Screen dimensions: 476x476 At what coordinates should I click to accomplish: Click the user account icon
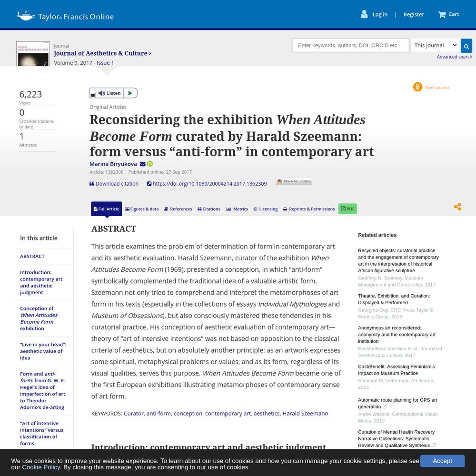coord(364,14)
